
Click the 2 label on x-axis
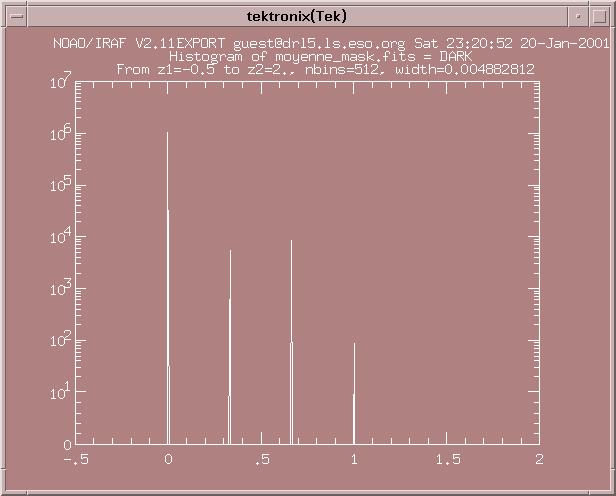[540, 459]
